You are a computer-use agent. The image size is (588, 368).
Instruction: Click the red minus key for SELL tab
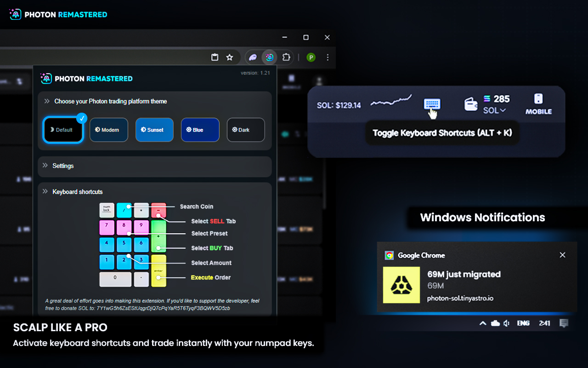[158, 210]
